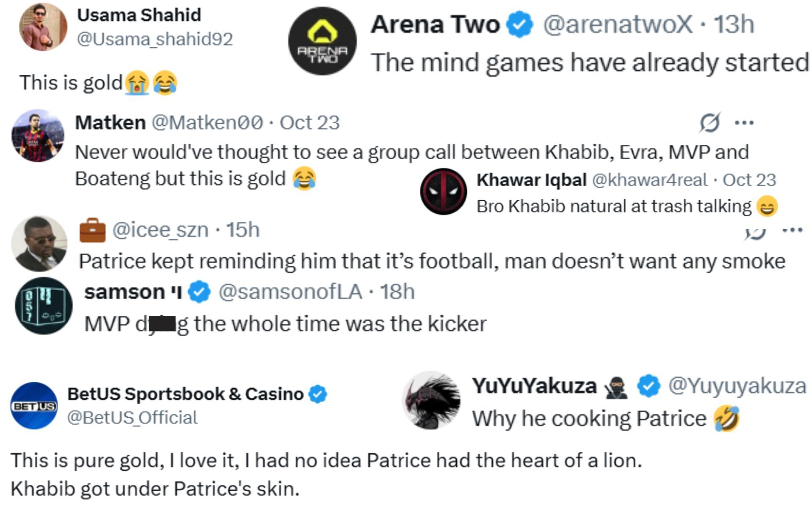Click Usama Shahid's profile picture
Screen dimensions: 812x508
click(x=43, y=27)
